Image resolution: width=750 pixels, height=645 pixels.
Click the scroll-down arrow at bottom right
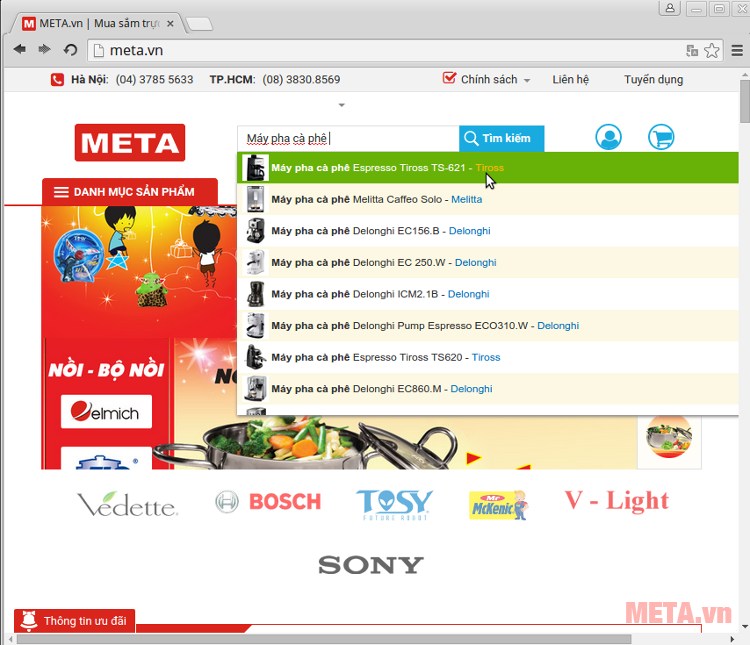coord(745,626)
